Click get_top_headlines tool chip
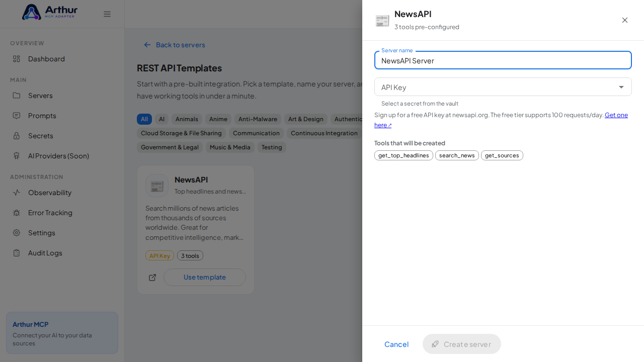The height and width of the screenshot is (362, 644). pos(404,155)
